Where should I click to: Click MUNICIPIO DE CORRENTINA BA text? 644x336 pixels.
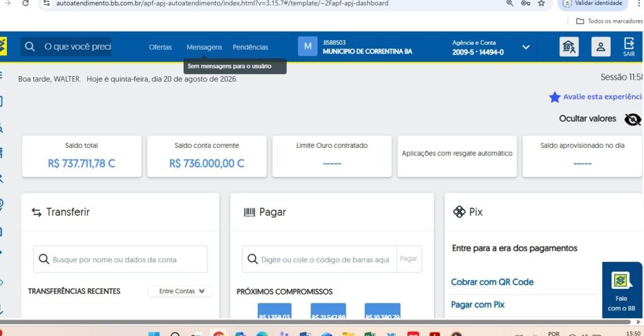367,52
